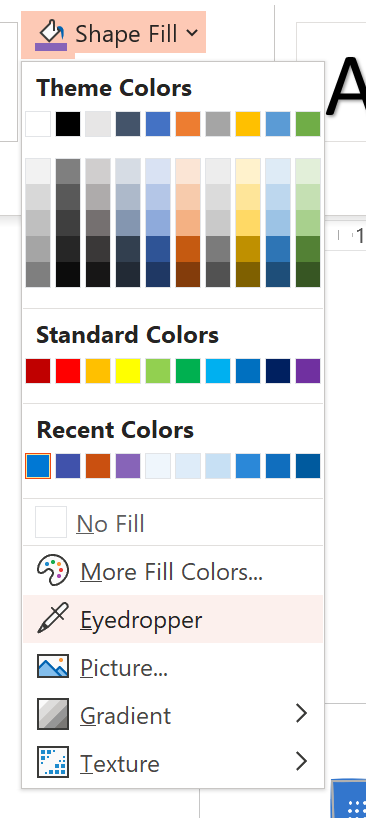Click the Gradient fill icon
The width and height of the screenshot is (366, 818).
coord(53,714)
